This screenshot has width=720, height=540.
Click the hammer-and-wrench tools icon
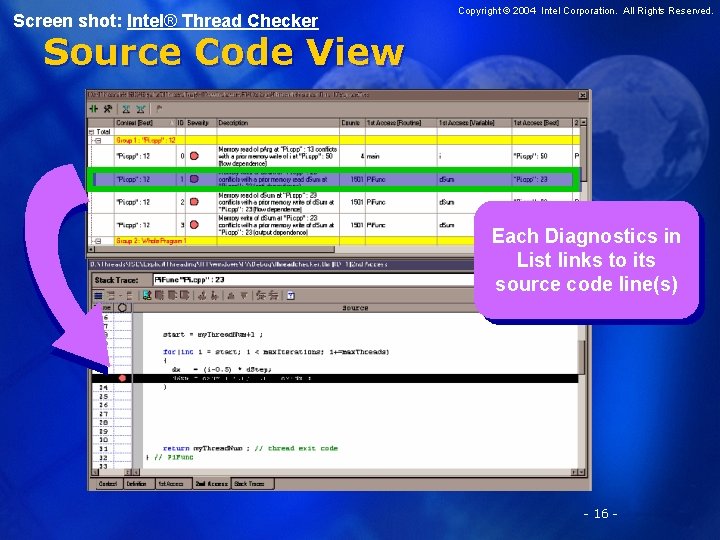(108, 109)
